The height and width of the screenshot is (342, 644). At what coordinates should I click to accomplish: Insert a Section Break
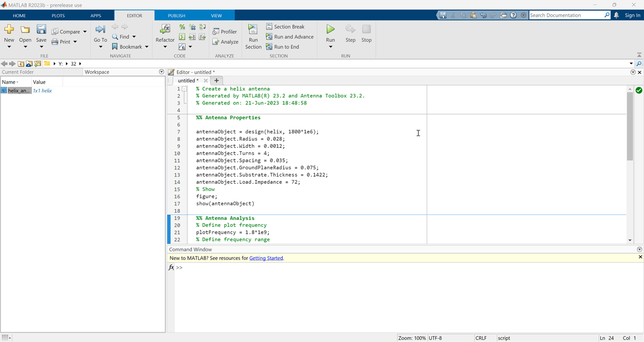285,27
